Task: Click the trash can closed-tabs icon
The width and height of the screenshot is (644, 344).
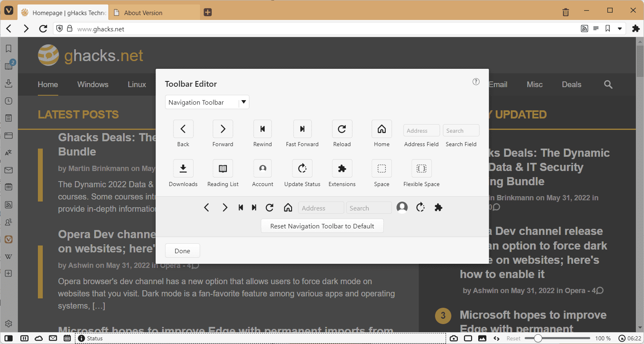Action: coord(565,12)
